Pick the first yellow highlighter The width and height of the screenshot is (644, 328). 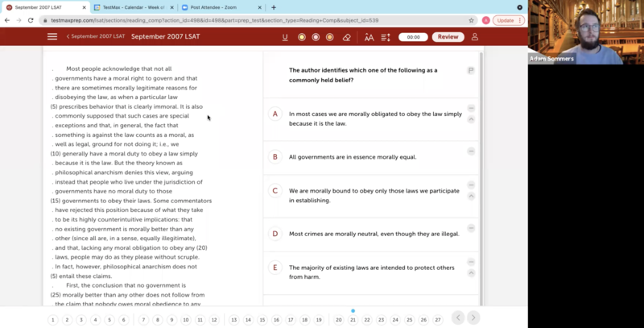coord(302,37)
